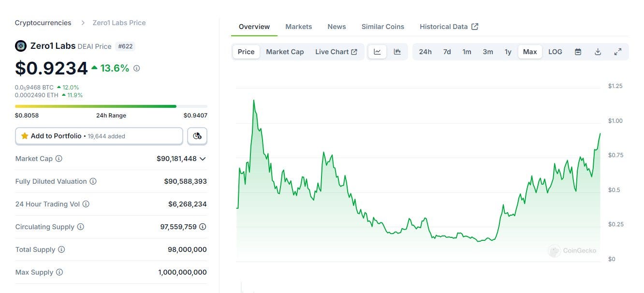Set chart range to 7d

[x=447, y=52]
